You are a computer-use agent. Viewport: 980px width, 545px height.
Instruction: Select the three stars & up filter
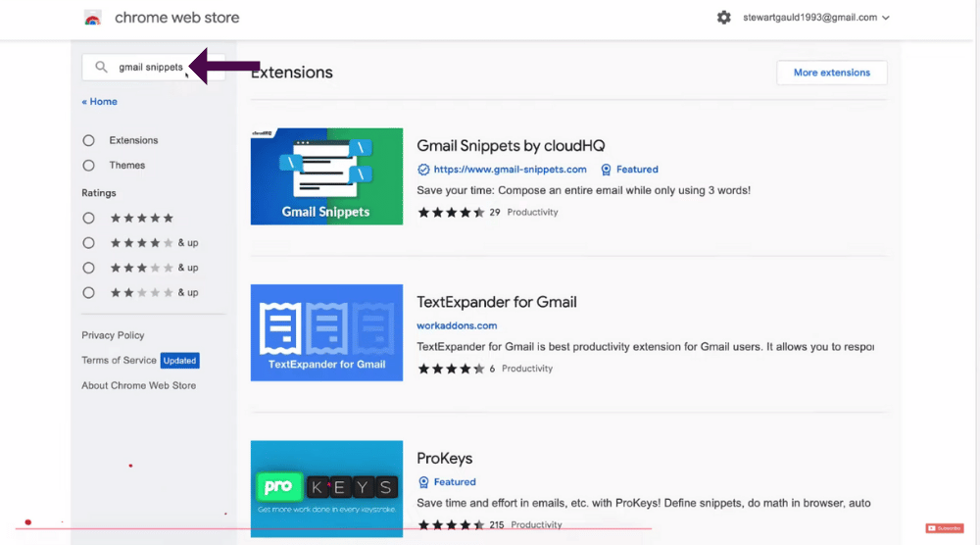point(89,269)
